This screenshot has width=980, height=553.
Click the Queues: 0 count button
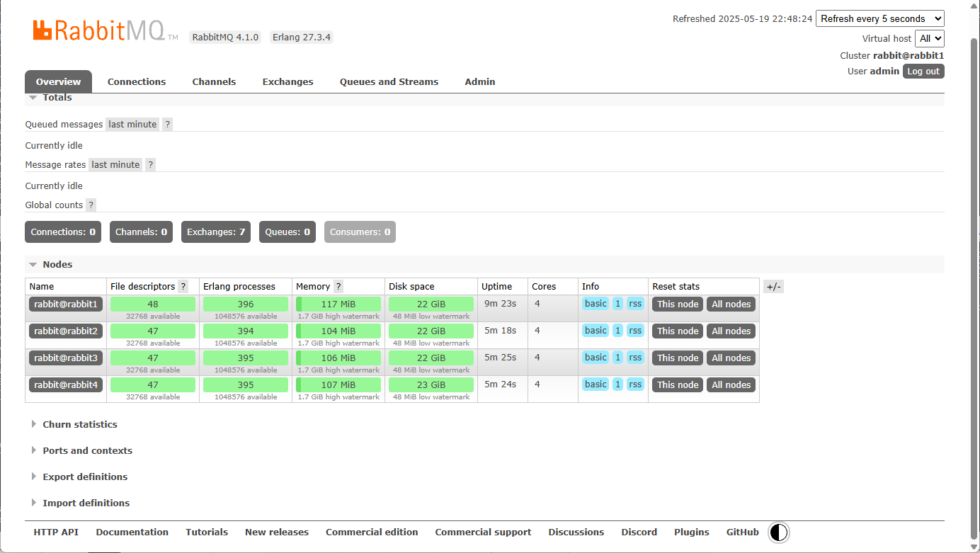pyautogui.click(x=287, y=232)
